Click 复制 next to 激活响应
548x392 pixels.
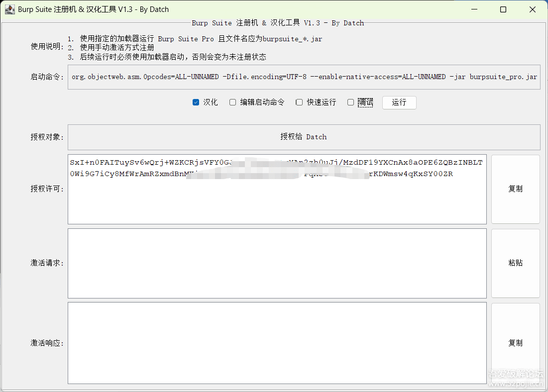[516, 343]
